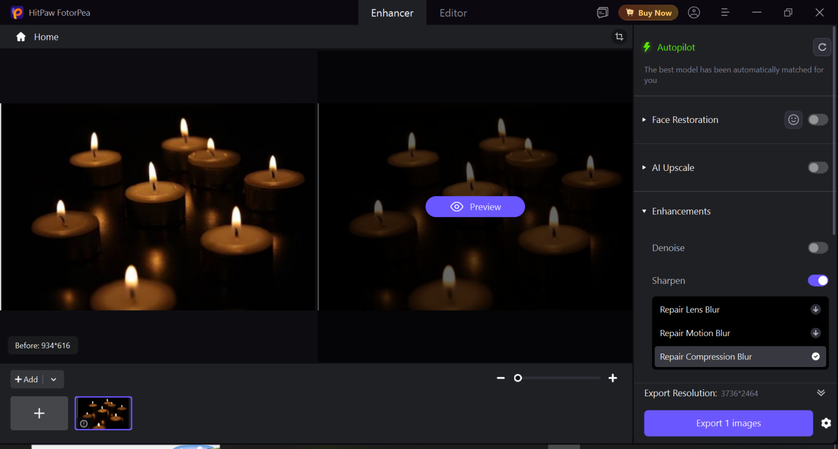Open the user account profile icon

[x=694, y=13]
